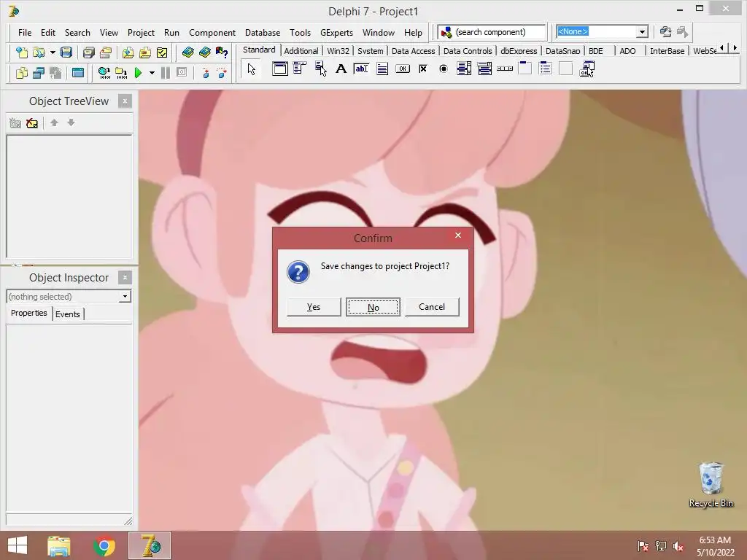747x560 pixels.
Task: Click the View Unit toolbar icon
Action: pos(22,73)
